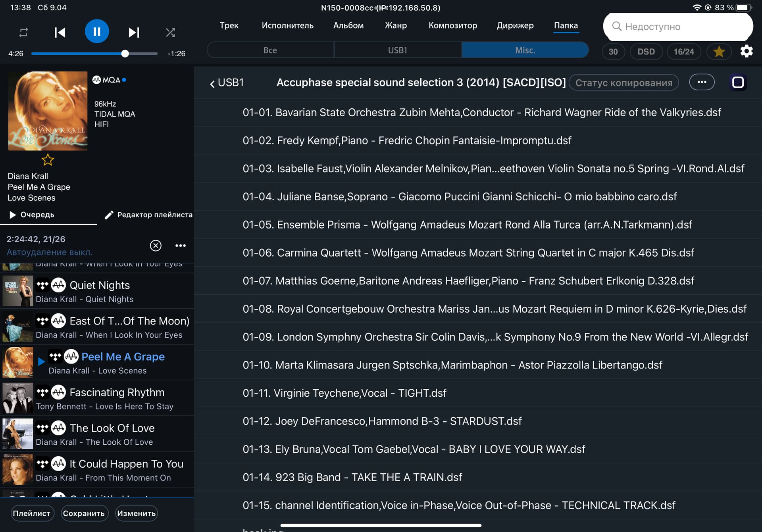762x532 pixels.
Task: Click the square select-all icon
Action: pos(738,83)
